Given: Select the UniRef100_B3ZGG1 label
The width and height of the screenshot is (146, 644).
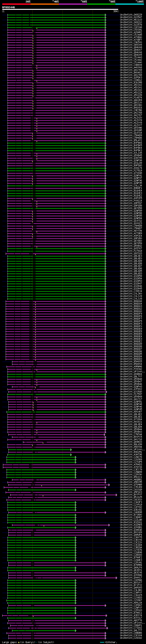Looking at the screenshot, I should [x=131, y=522].
